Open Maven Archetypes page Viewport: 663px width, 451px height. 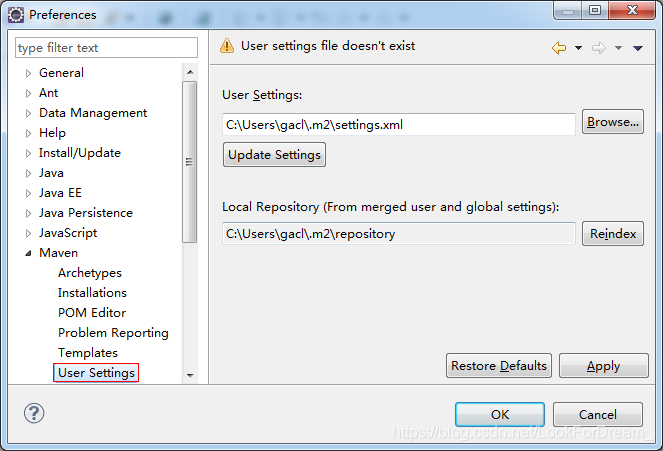coord(90,273)
